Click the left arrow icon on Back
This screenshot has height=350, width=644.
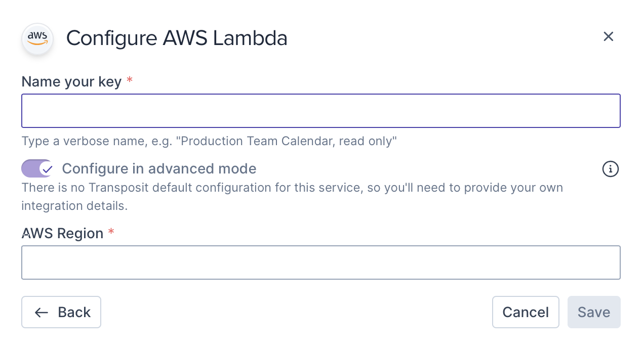pos(42,313)
